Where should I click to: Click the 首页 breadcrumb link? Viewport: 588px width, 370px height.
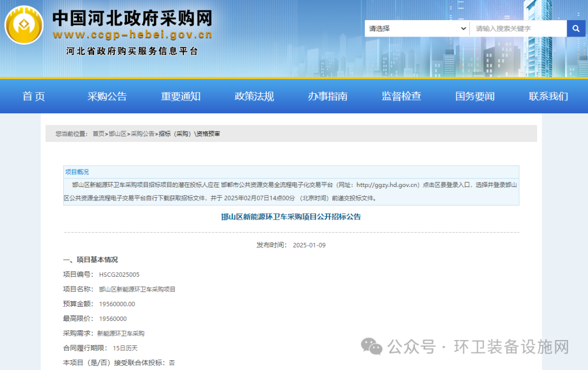(x=99, y=134)
